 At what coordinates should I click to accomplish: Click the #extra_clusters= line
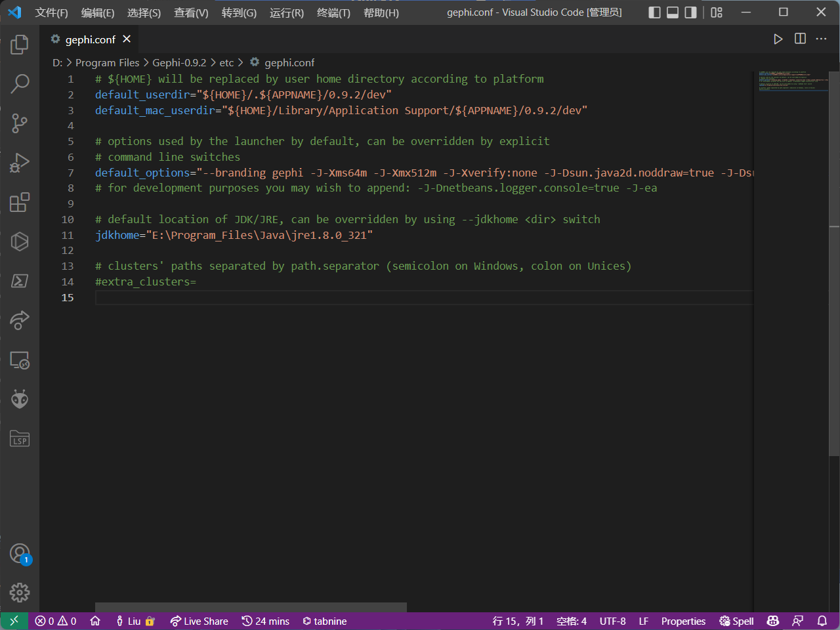pos(146,282)
